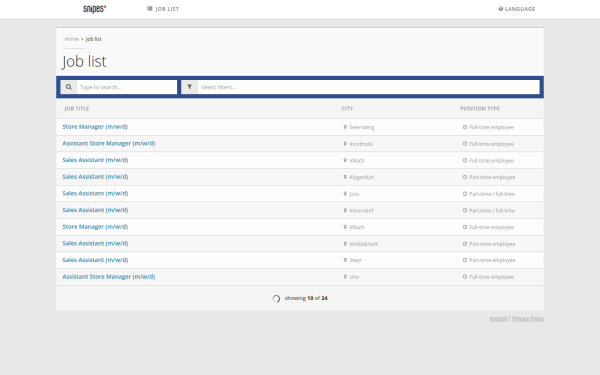Click the Snipes logo
The height and width of the screenshot is (375, 600).
pyautogui.click(x=95, y=9)
